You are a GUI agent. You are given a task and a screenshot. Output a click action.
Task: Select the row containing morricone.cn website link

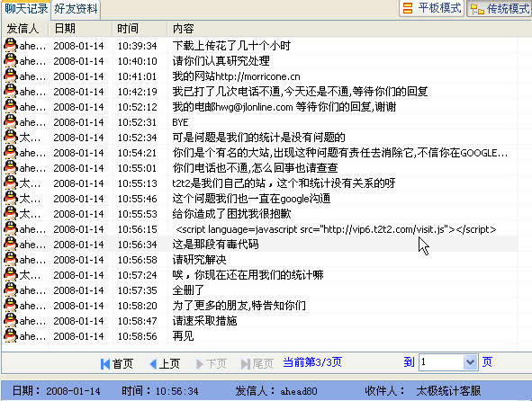[260, 76]
